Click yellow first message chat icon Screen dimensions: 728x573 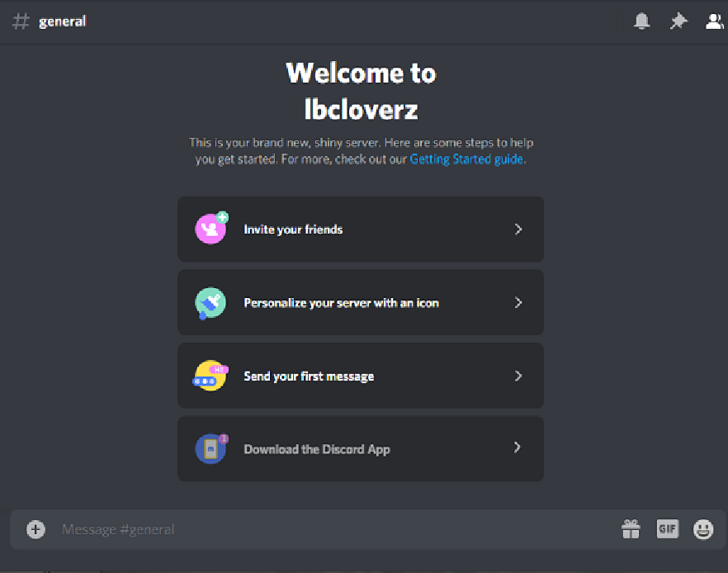tap(210, 376)
